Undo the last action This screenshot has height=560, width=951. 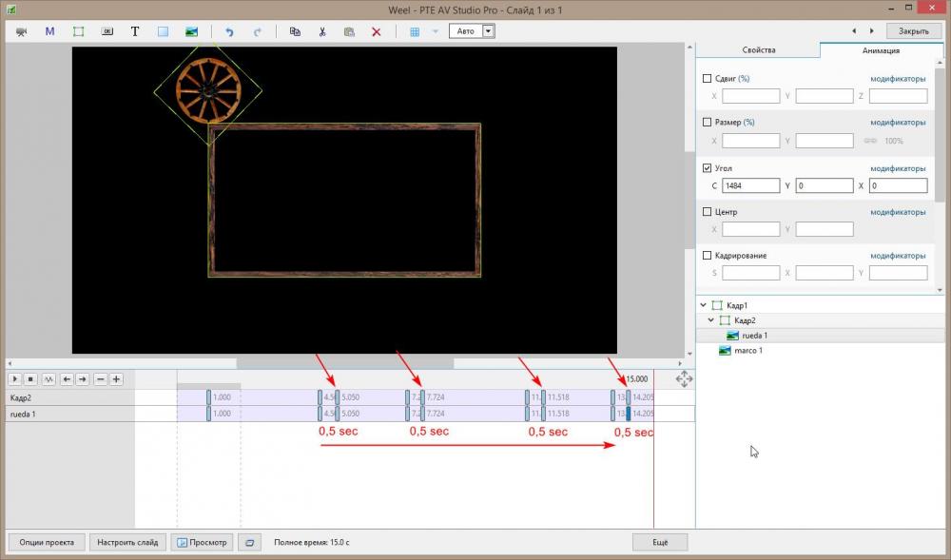229,31
